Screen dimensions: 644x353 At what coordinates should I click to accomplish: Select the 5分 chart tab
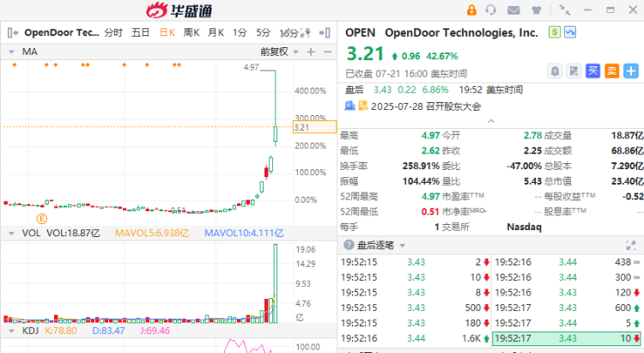pyautogui.click(x=264, y=33)
